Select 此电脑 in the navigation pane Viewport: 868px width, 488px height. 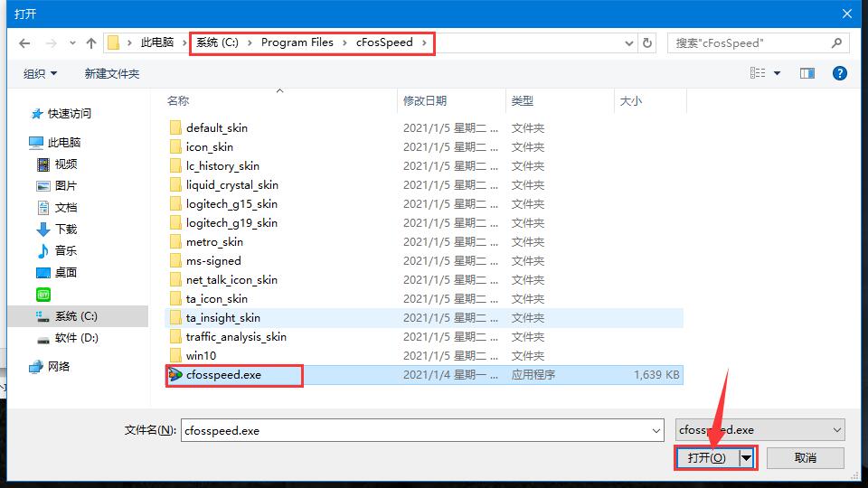pos(64,142)
